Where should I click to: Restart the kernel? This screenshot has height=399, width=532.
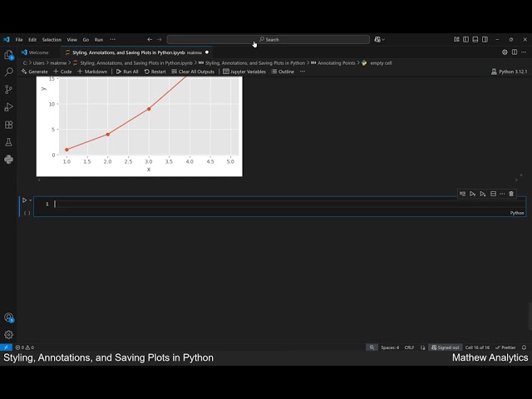click(x=155, y=71)
